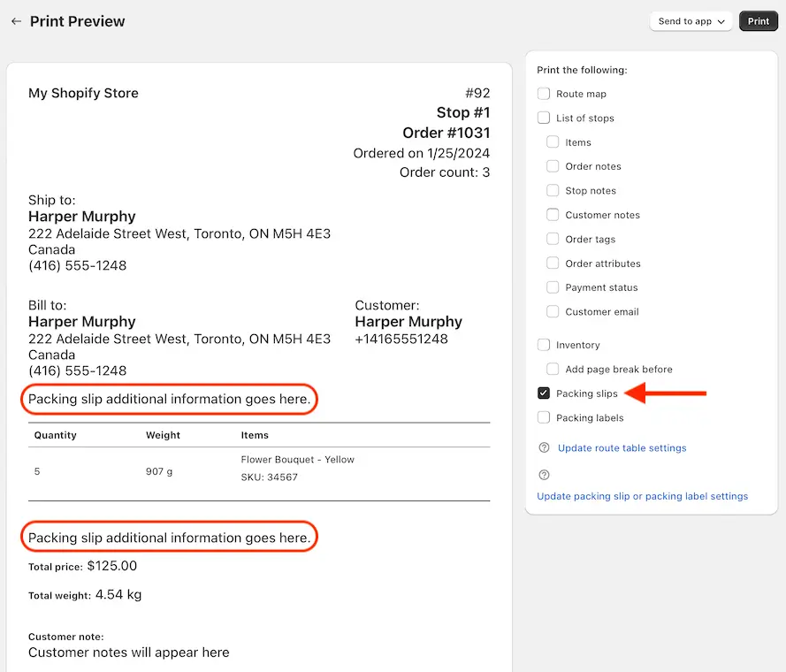Click help icon beside Update route table settings

(x=544, y=447)
